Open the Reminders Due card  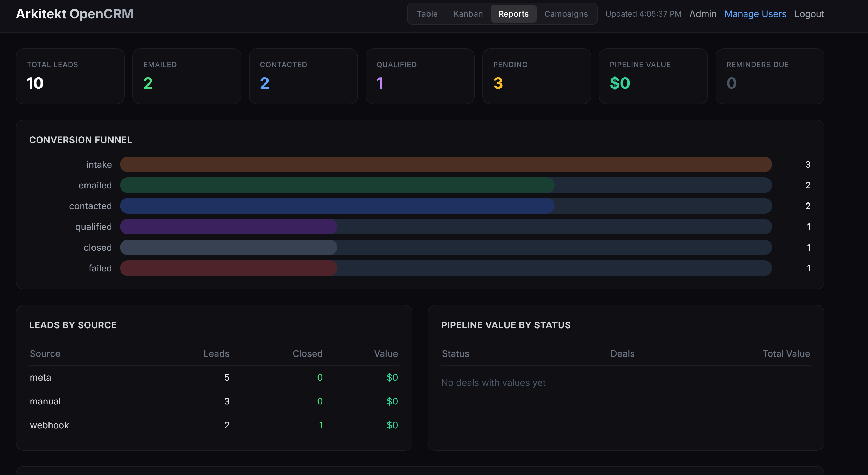[770, 76]
